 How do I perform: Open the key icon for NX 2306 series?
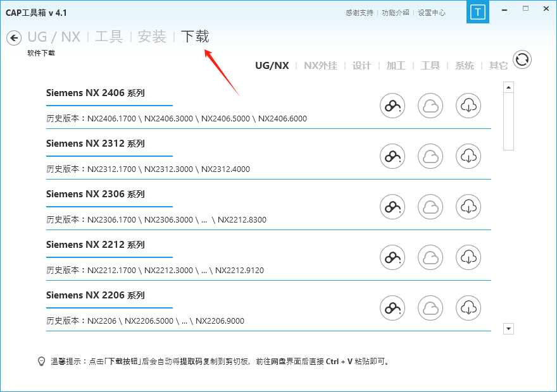click(392, 207)
